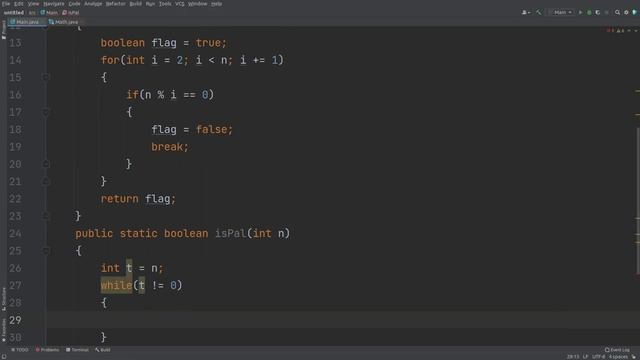This screenshot has width=640, height=360.
Task: Click the fold end marker on line 21
Action: point(46,181)
